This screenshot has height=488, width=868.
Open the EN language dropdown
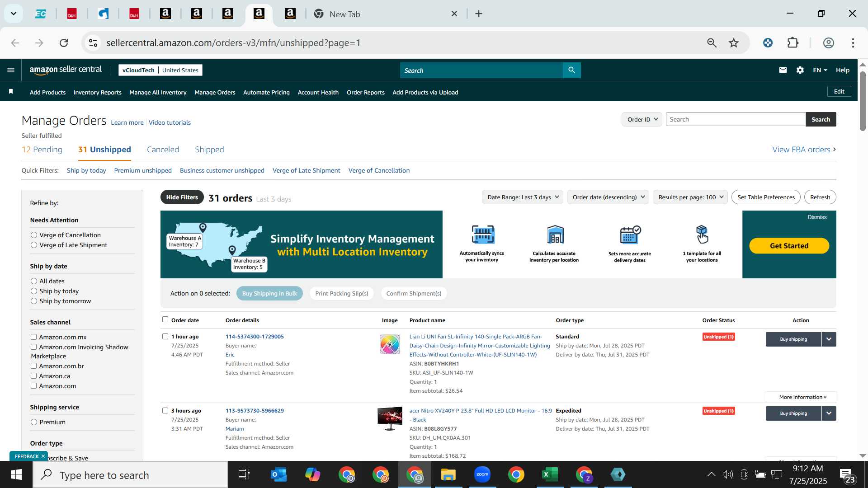pos(820,70)
